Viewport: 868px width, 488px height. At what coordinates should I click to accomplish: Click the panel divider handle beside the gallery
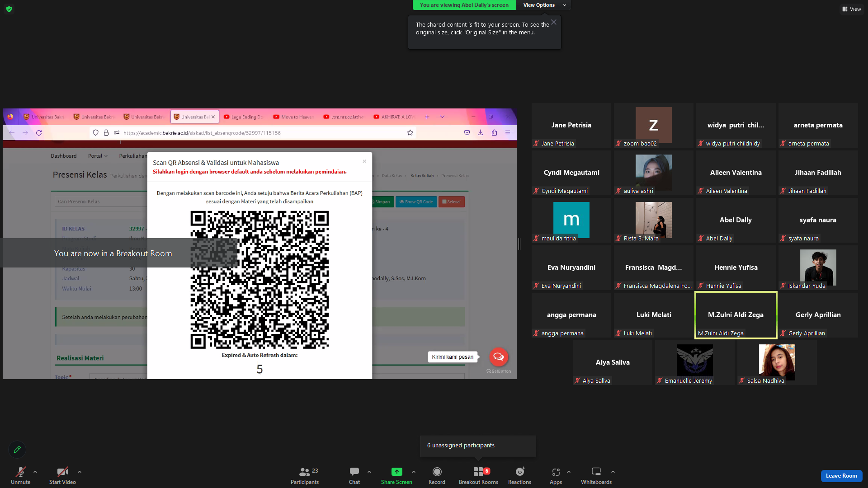(519, 244)
